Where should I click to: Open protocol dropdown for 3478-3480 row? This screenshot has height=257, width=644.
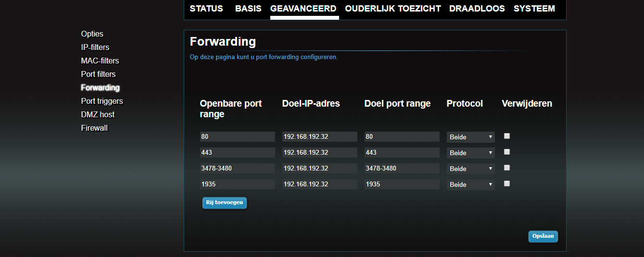tap(470, 169)
